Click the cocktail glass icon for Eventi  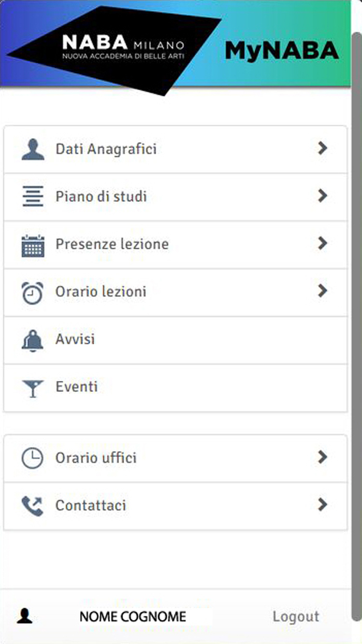[x=33, y=388]
